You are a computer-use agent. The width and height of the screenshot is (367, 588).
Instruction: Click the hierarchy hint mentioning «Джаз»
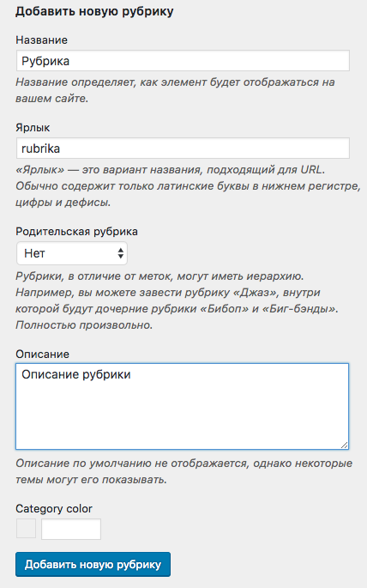tap(177, 300)
